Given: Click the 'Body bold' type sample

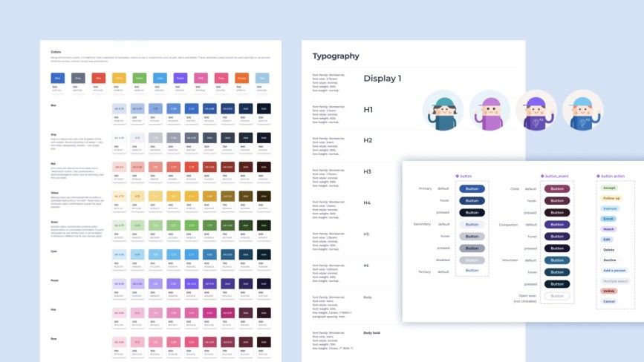Looking at the screenshot, I should pyautogui.click(x=371, y=333).
